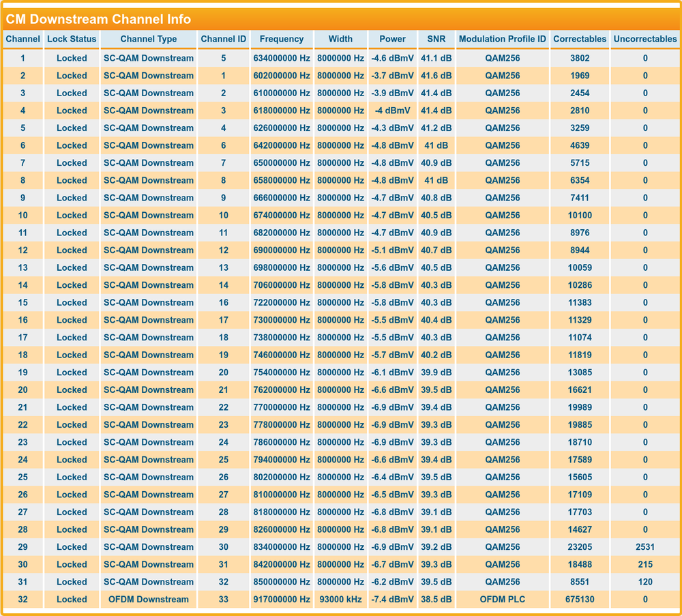Click the Channel ID column header
The width and height of the screenshot is (682, 616).
click(224, 39)
